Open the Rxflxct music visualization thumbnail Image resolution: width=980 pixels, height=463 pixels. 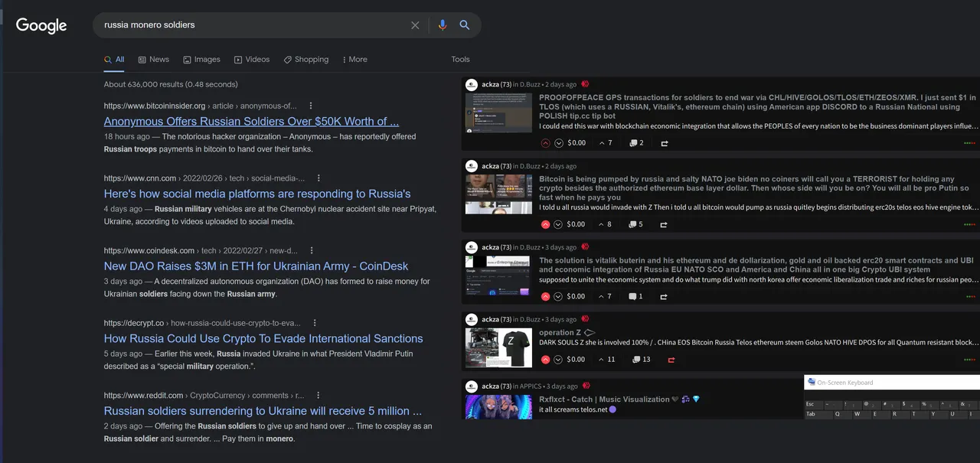click(498, 406)
